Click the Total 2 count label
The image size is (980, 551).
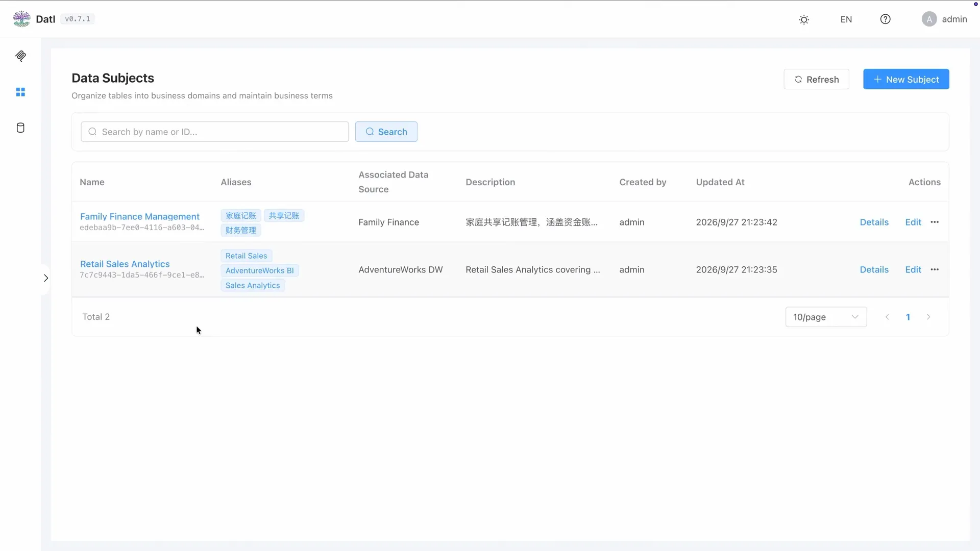96,317
